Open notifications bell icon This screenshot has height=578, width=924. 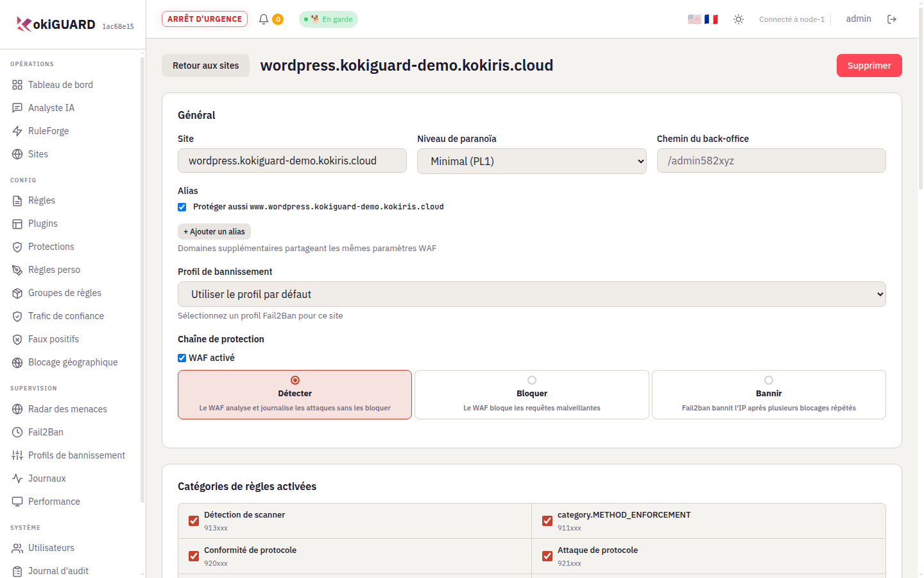[264, 19]
